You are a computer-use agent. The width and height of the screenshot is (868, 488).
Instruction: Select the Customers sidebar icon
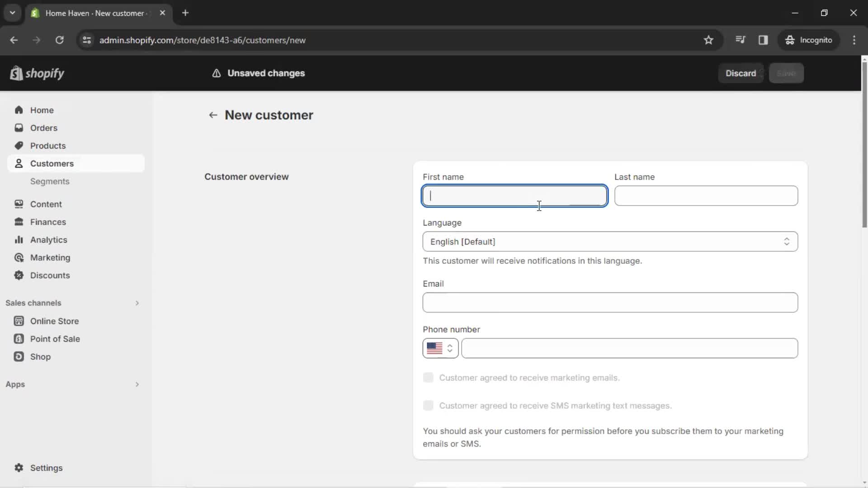click(19, 163)
